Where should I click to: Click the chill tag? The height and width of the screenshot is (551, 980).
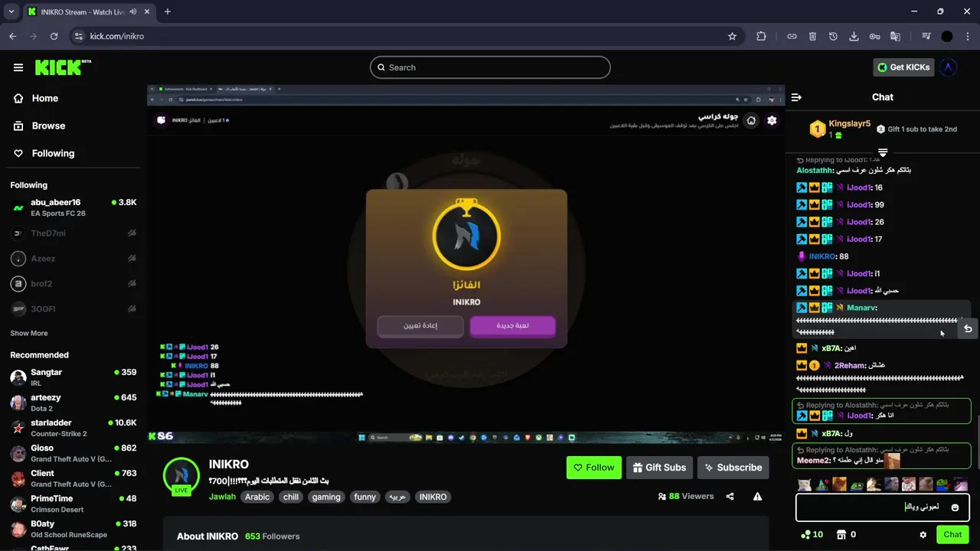click(x=291, y=497)
